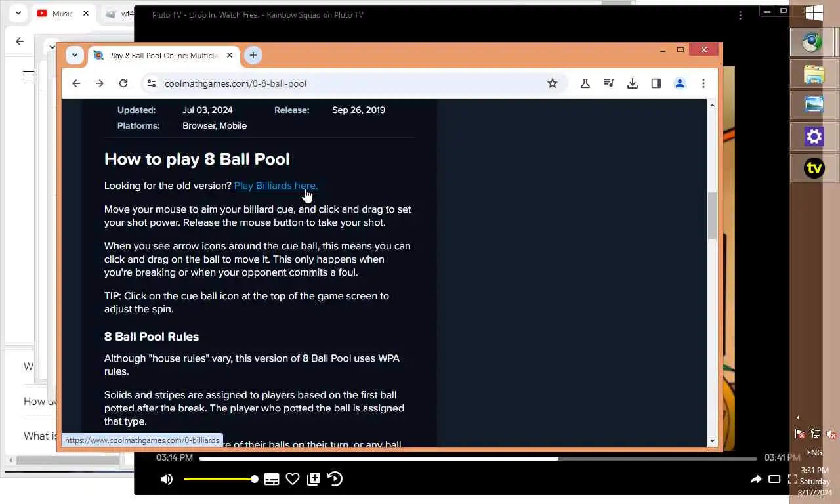
Task: Mute the Pluto TV player volume
Action: pos(167,479)
